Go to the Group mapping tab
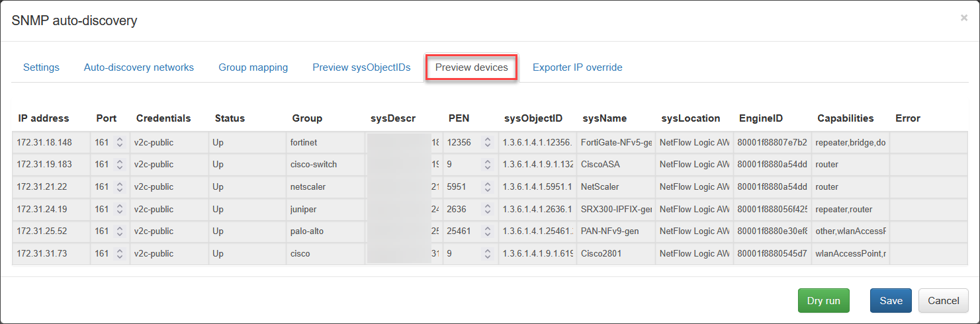Viewport: 980px width, 324px height. coord(253,67)
